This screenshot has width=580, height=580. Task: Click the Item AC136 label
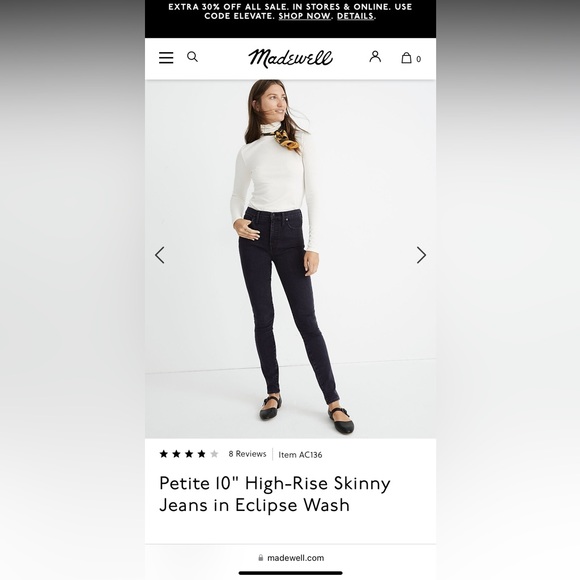tap(300, 455)
